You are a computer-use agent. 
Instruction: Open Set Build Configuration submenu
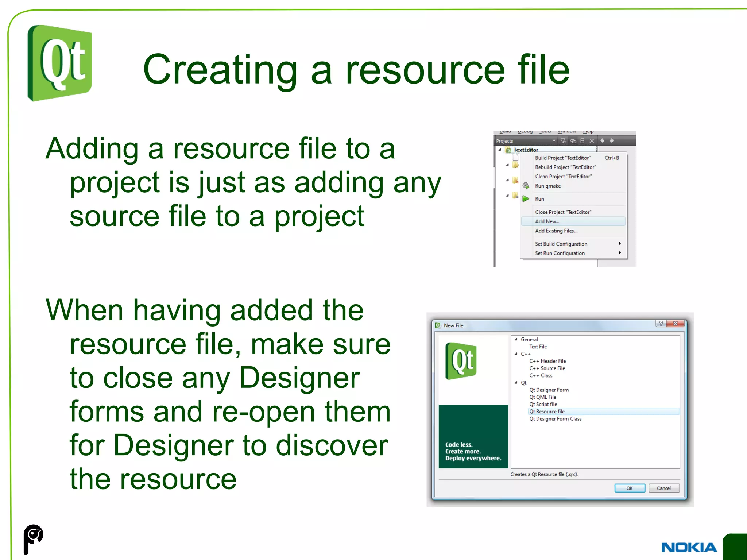click(x=561, y=244)
